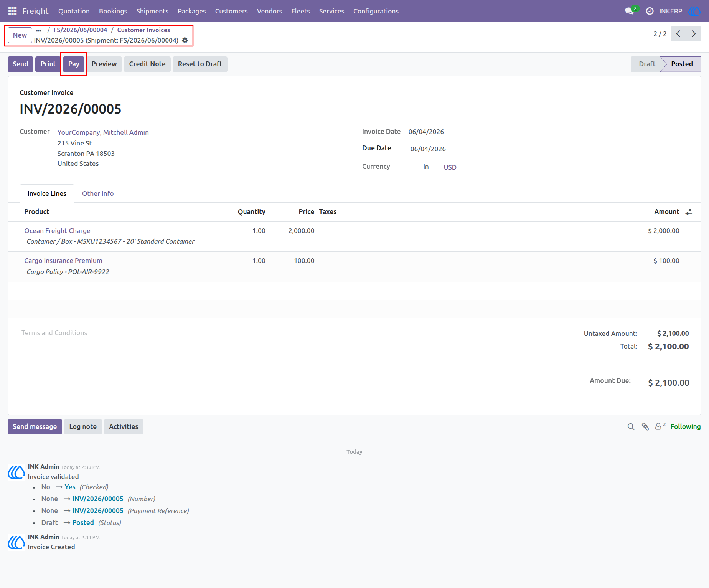709x588 pixels.
Task: Open the conversations messages icon
Action: [629, 11]
